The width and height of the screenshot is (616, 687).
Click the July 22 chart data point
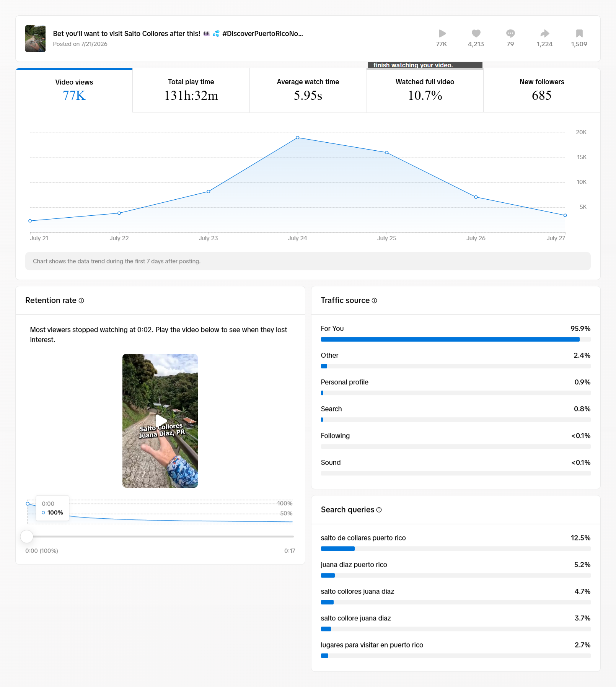click(x=119, y=213)
